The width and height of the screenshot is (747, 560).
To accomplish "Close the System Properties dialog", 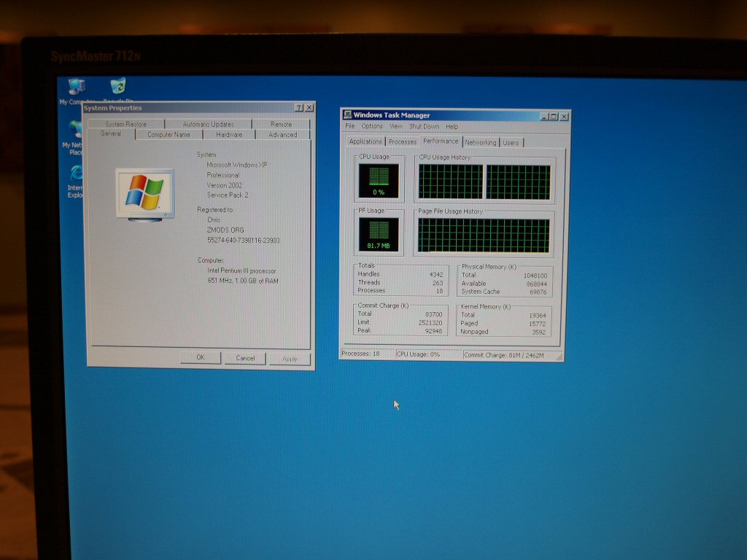I will 309,108.
